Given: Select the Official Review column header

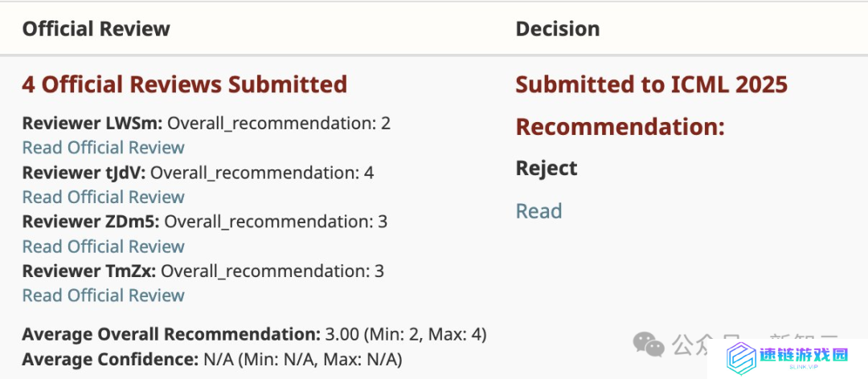Looking at the screenshot, I should 96,29.
